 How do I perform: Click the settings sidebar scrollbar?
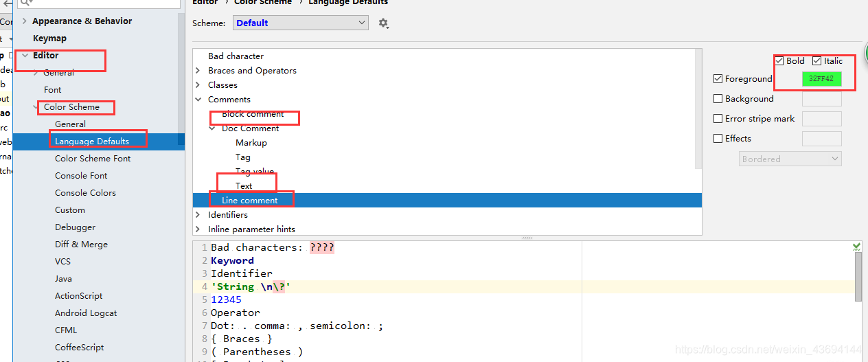click(x=181, y=79)
